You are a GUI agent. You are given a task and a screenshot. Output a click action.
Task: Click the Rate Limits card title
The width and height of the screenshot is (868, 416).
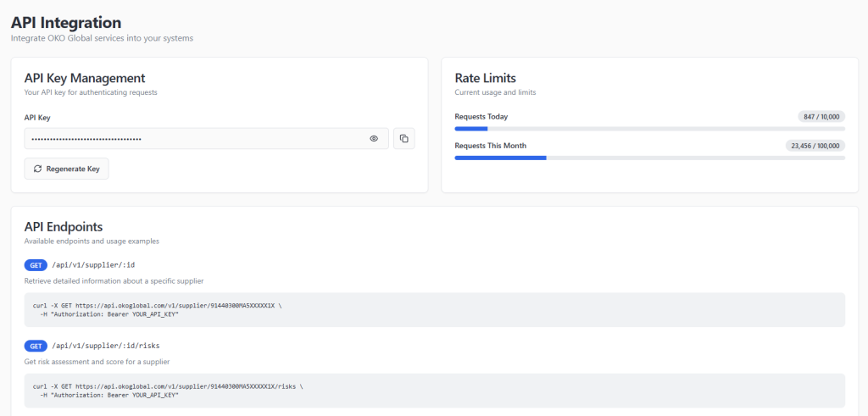485,78
